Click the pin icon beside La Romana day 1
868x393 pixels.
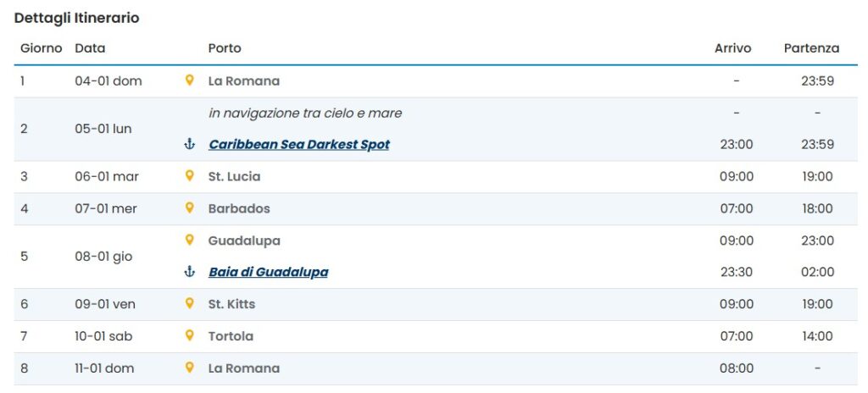point(189,80)
